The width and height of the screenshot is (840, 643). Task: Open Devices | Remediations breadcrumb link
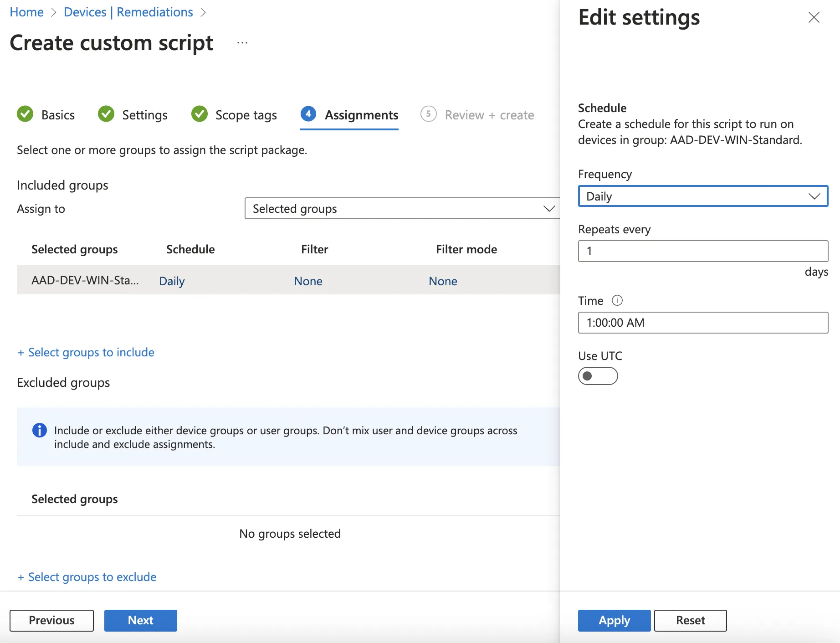[128, 12]
